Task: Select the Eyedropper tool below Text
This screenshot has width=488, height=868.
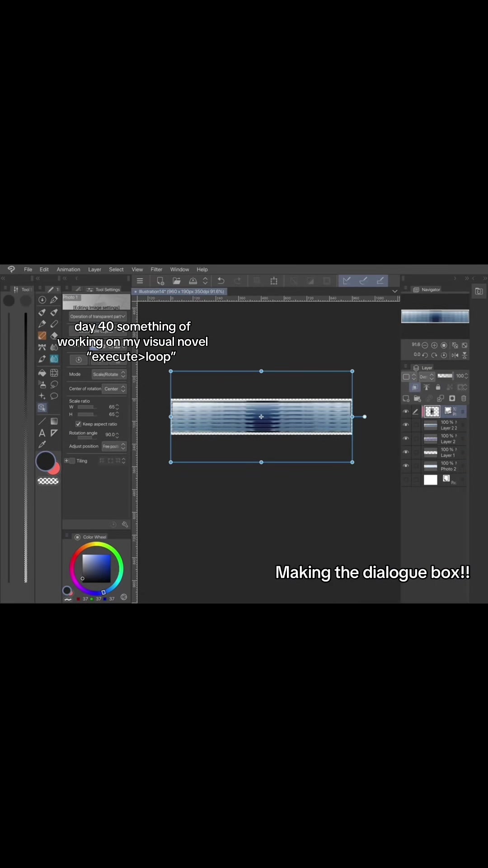Action: pyautogui.click(x=42, y=444)
